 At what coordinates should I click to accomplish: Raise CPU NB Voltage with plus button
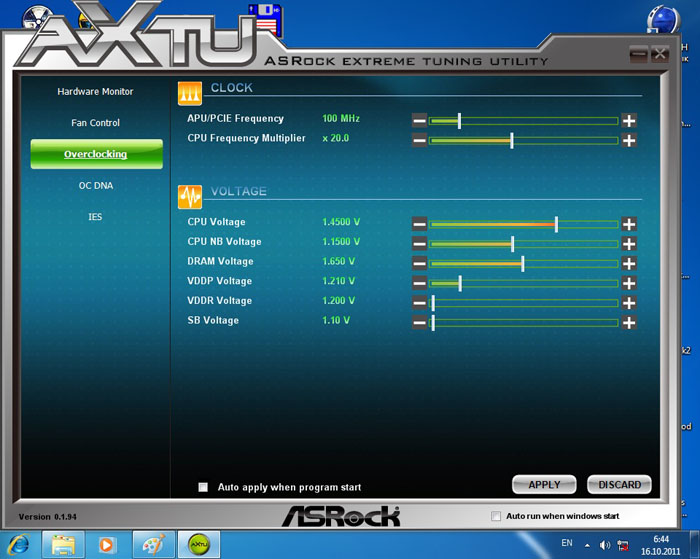click(629, 244)
